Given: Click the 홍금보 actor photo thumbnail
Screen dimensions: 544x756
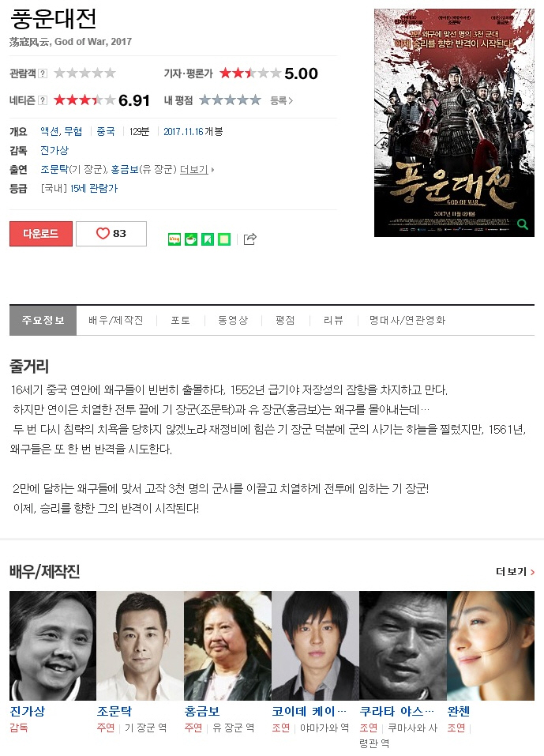Looking at the screenshot, I should click(x=228, y=645).
